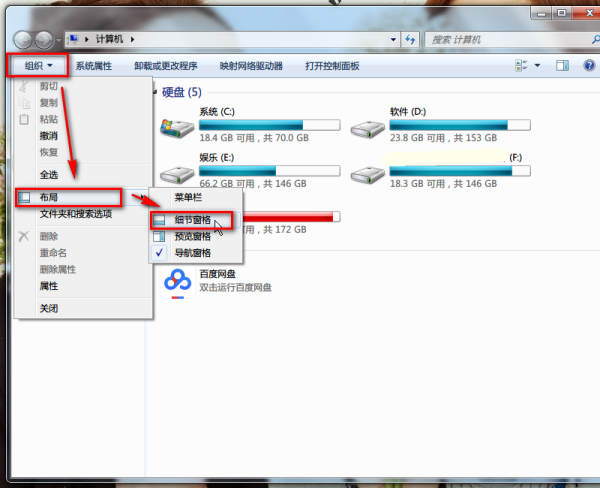Click the change view icon in toolbar
Viewport: 600px width, 488px height.
[x=521, y=65]
